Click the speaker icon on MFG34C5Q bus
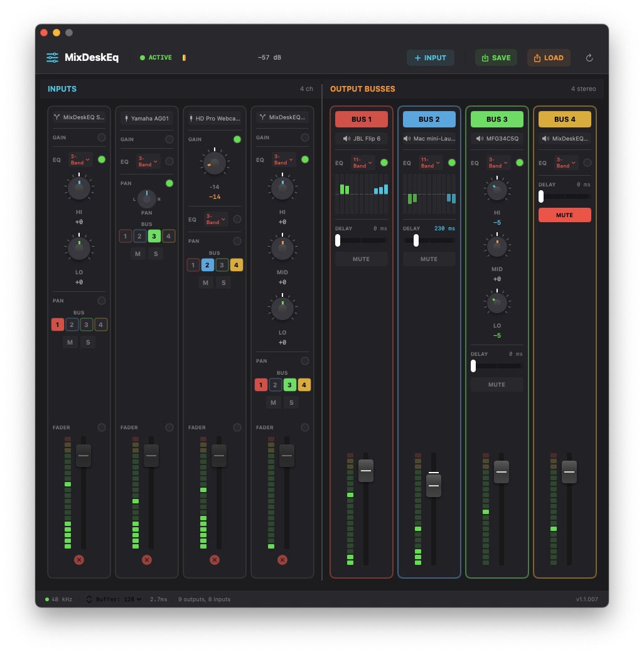The width and height of the screenshot is (644, 654). (480, 139)
